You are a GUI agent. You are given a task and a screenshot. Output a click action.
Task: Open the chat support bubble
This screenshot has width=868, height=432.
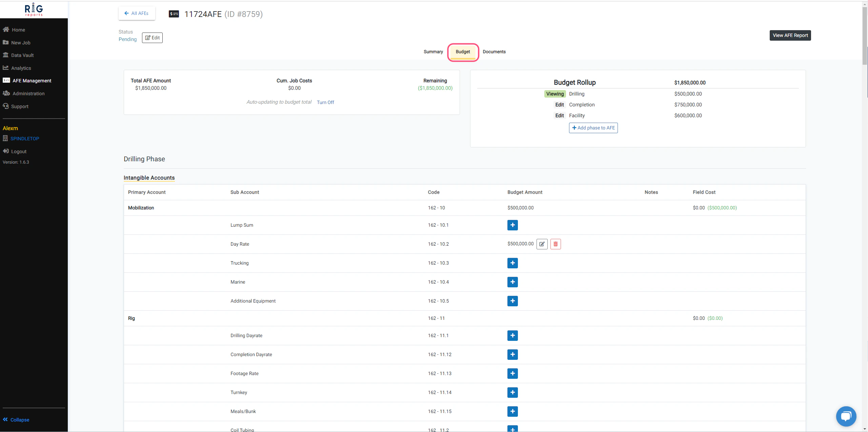tap(846, 416)
